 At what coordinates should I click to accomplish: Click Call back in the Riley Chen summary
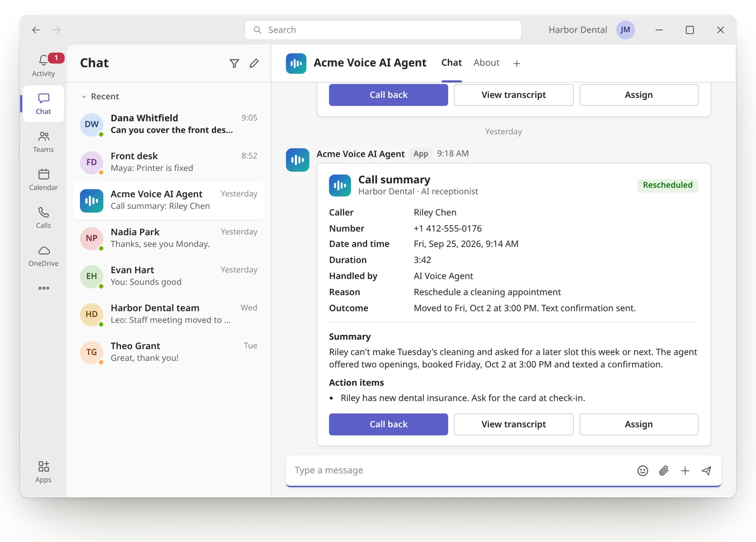pyautogui.click(x=388, y=424)
